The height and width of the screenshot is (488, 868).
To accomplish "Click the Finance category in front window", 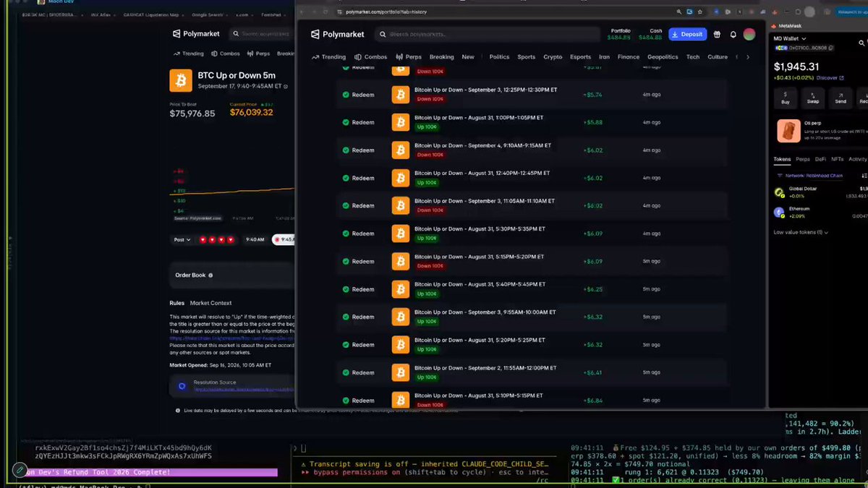I will [x=629, y=57].
